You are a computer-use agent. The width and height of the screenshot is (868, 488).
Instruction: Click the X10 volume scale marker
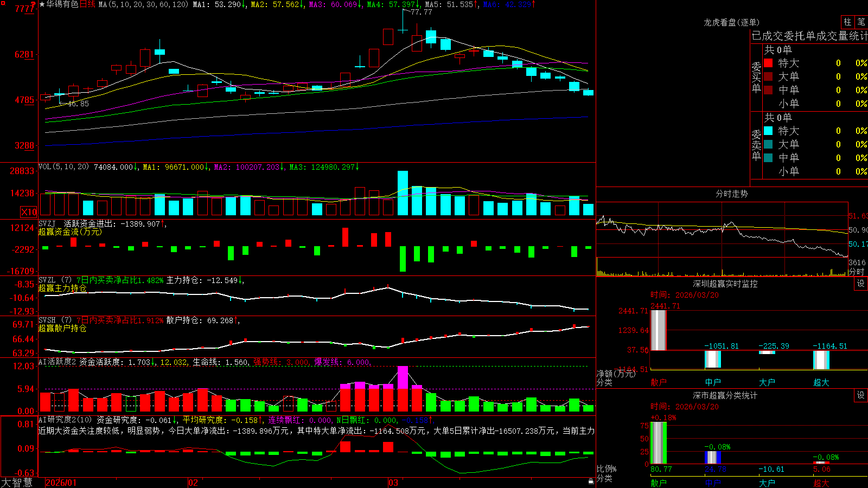tap(29, 212)
